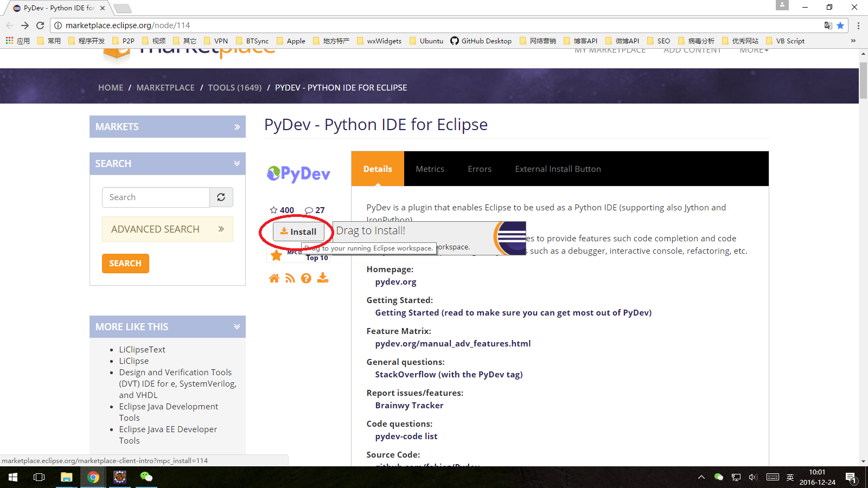This screenshot has width=868, height=488.
Task: Open the StackOverflow PyDev tag link
Action: pos(449,375)
